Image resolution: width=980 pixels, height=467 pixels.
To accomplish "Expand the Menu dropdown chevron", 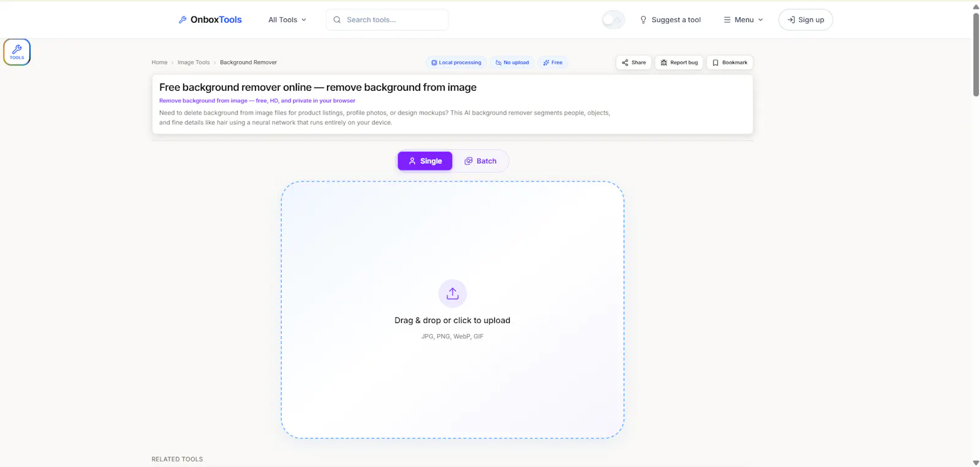I will click(x=761, y=20).
